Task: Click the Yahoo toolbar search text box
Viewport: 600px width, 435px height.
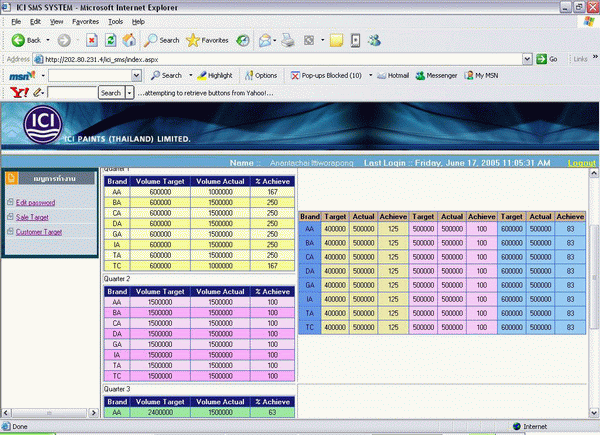Action: [72, 93]
